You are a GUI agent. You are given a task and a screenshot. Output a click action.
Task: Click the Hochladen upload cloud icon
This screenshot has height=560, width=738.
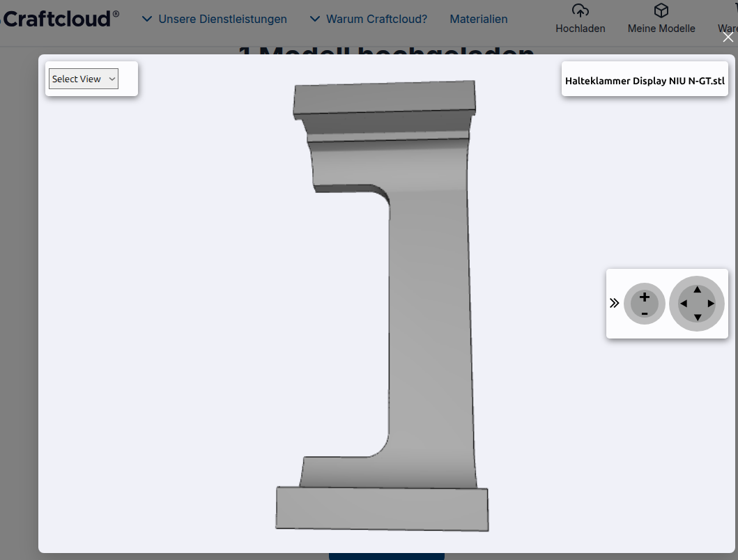click(x=580, y=10)
